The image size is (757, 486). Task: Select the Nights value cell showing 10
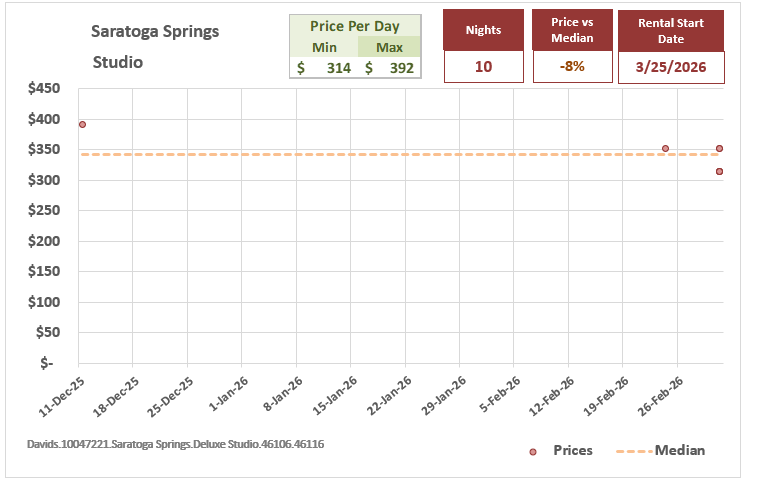pos(483,68)
